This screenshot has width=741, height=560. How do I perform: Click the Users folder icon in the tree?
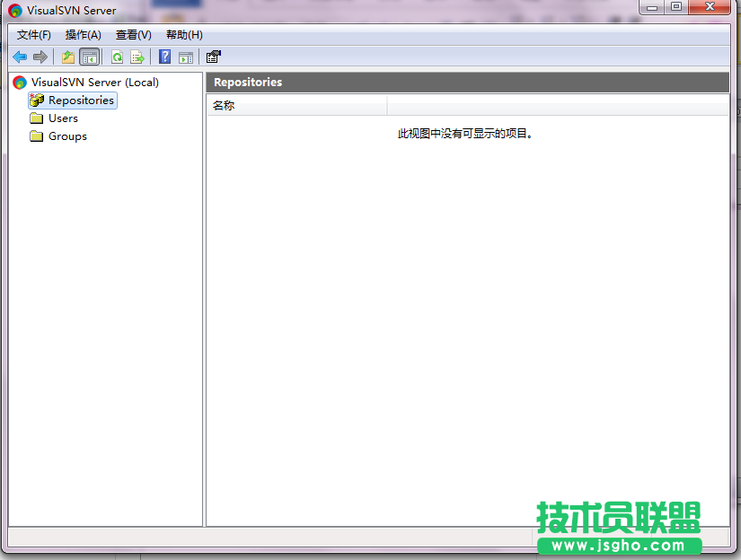tap(35, 118)
